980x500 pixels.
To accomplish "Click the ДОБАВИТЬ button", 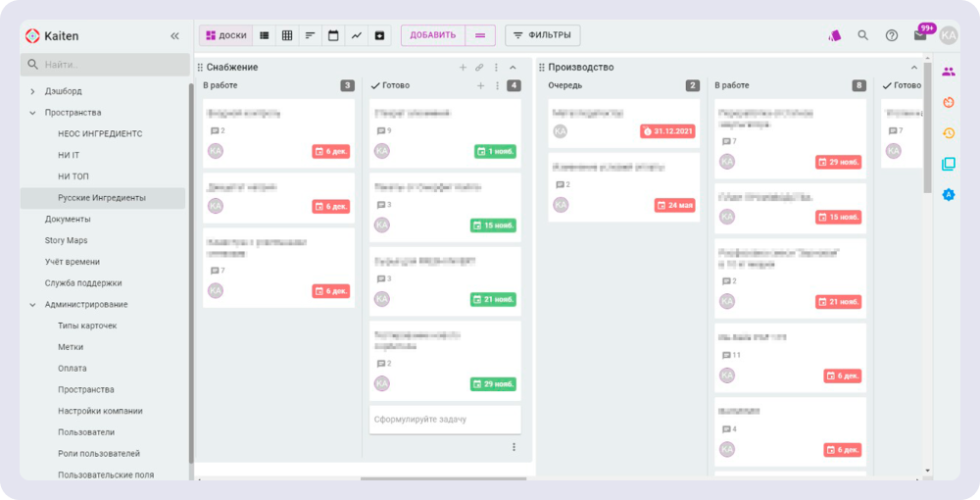I will click(432, 35).
